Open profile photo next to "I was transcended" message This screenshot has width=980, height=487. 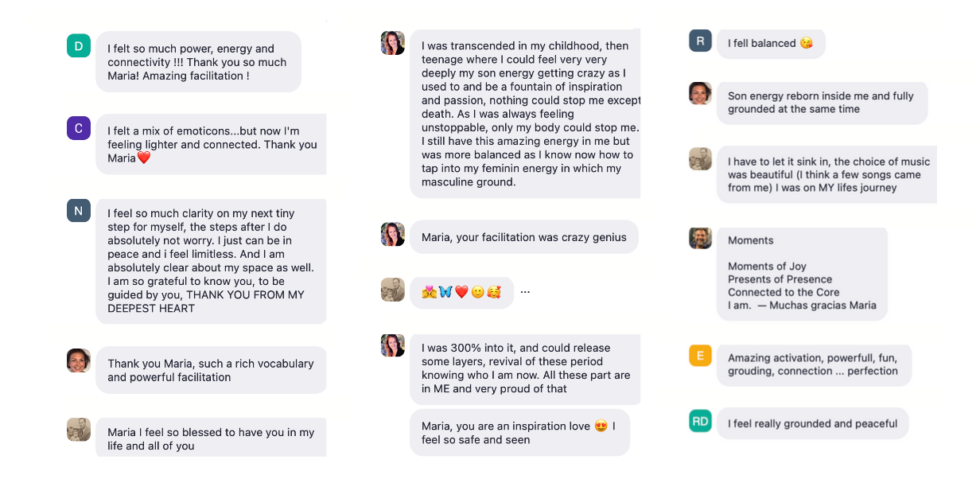click(x=393, y=43)
